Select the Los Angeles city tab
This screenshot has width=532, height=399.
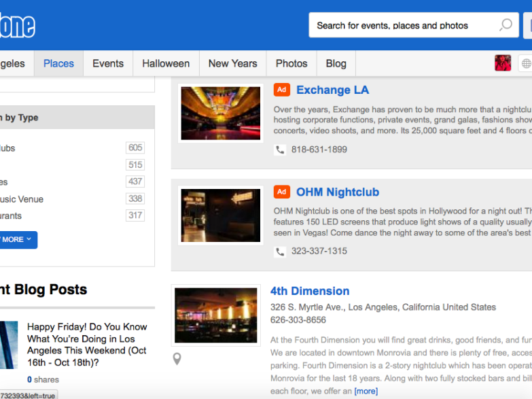tap(16, 63)
